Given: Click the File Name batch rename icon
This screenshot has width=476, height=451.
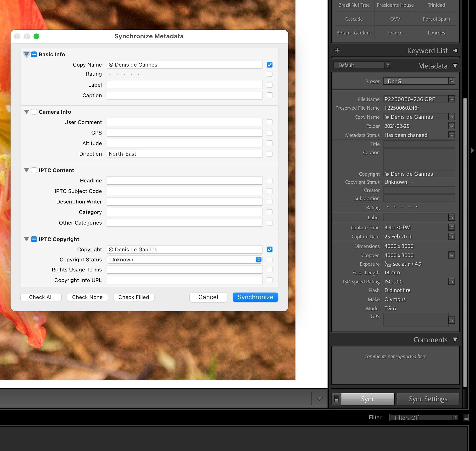Looking at the screenshot, I should pos(452,99).
